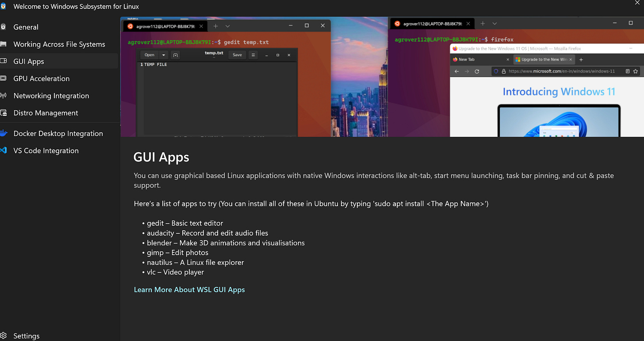
Task: Click the Introducing Windows 11 heading
Action: pos(559,92)
